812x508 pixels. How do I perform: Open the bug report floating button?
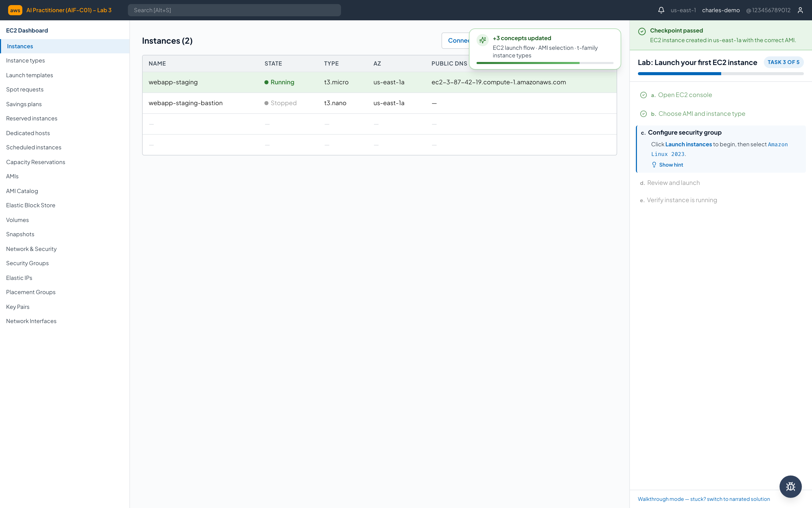point(790,486)
